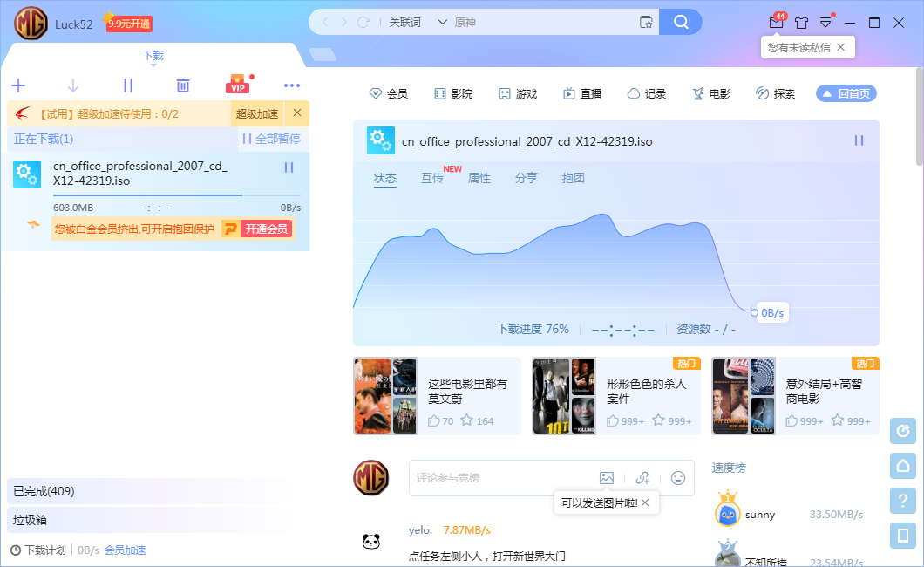Open the main menu dropdown icon in the title bar
The height and width of the screenshot is (567, 924).
click(825, 23)
